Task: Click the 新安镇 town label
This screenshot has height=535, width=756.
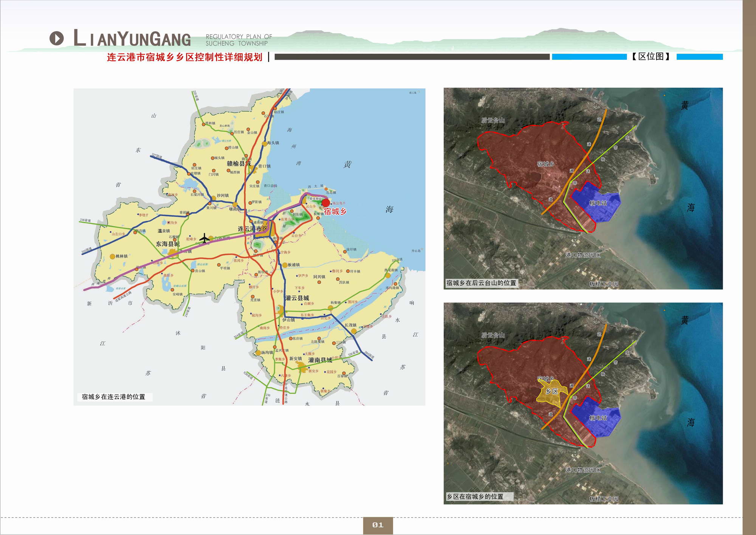Action: 296,358
